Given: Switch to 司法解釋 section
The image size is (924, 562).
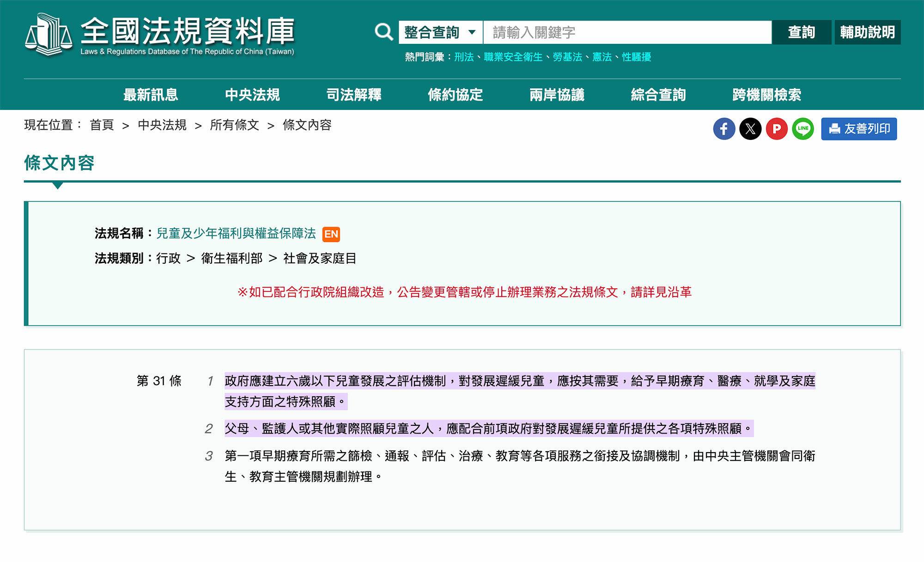Looking at the screenshot, I should tap(354, 94).
